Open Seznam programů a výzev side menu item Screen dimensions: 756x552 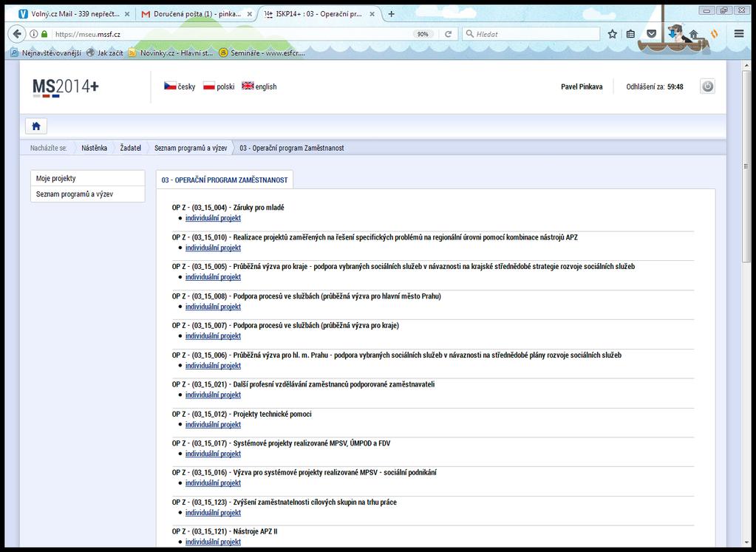pyautogui.click(x=88, y=194)
